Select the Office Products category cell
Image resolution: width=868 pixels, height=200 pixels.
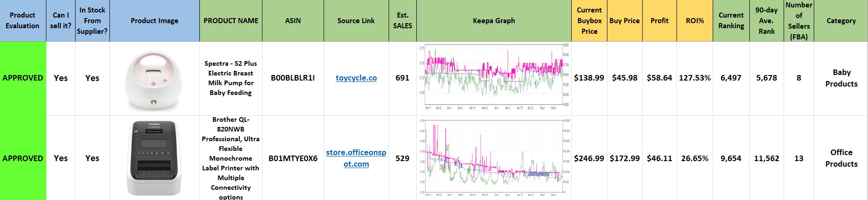click(841, 158)
